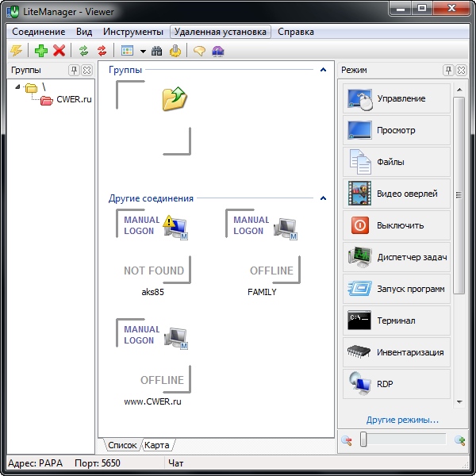Collapse the Группы section in center pane

pyautogui.click(x=323, y=70)
